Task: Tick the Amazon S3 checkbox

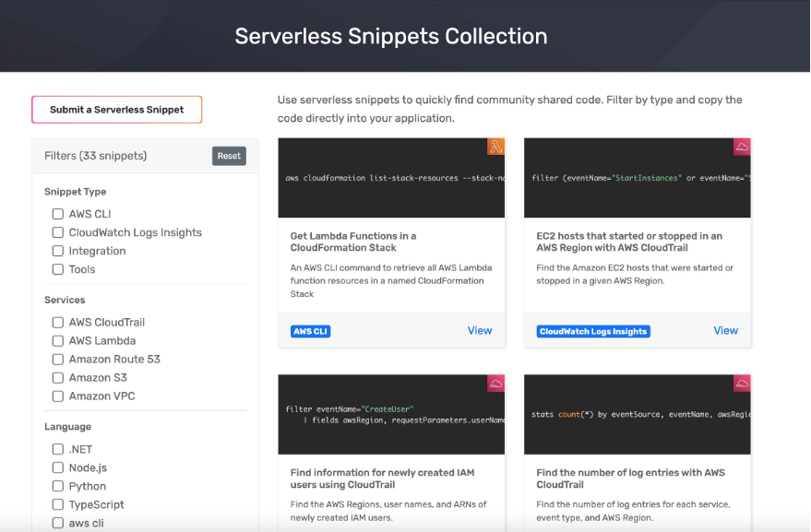Action: click(58, 378)
